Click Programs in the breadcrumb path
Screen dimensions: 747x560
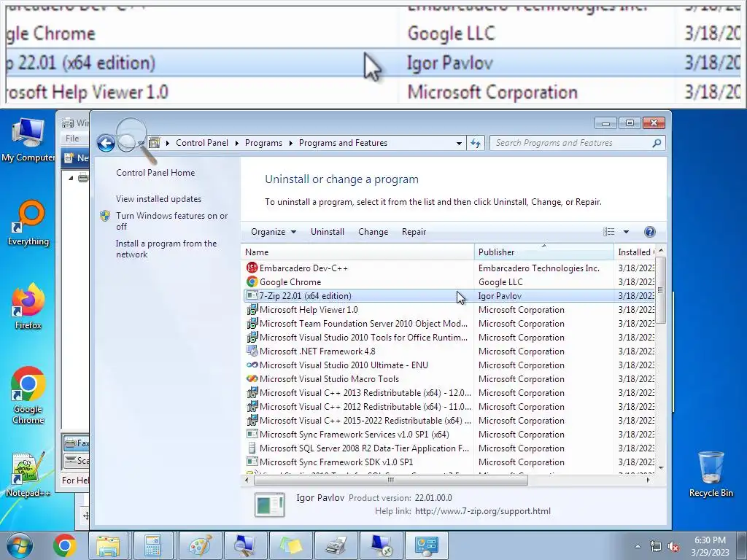263,143
